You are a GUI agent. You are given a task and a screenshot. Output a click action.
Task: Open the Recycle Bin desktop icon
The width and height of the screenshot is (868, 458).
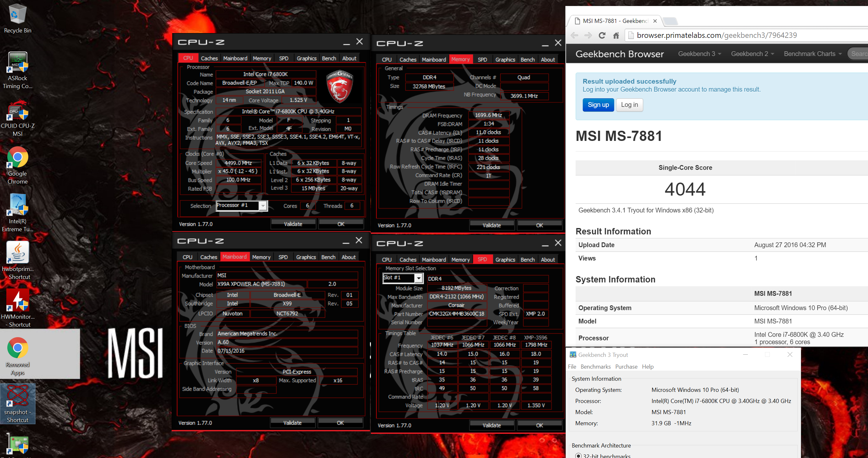point(17,18)
